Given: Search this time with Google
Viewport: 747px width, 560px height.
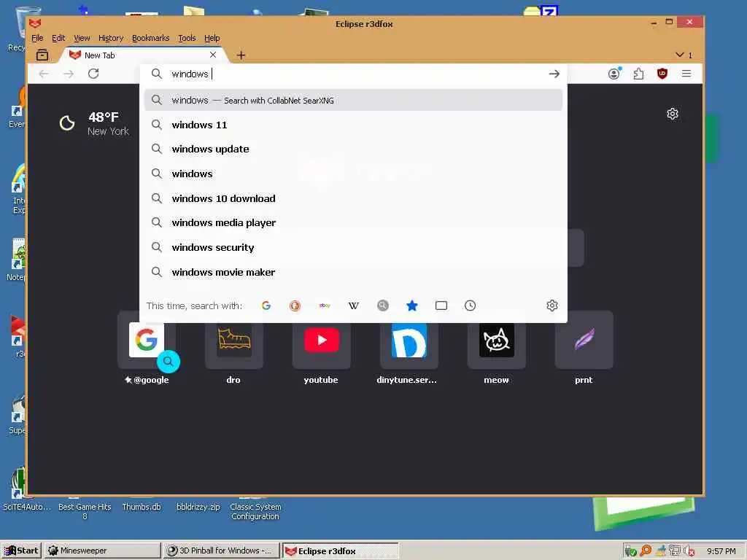Looking at the screenshot, I should coord(266,306).
